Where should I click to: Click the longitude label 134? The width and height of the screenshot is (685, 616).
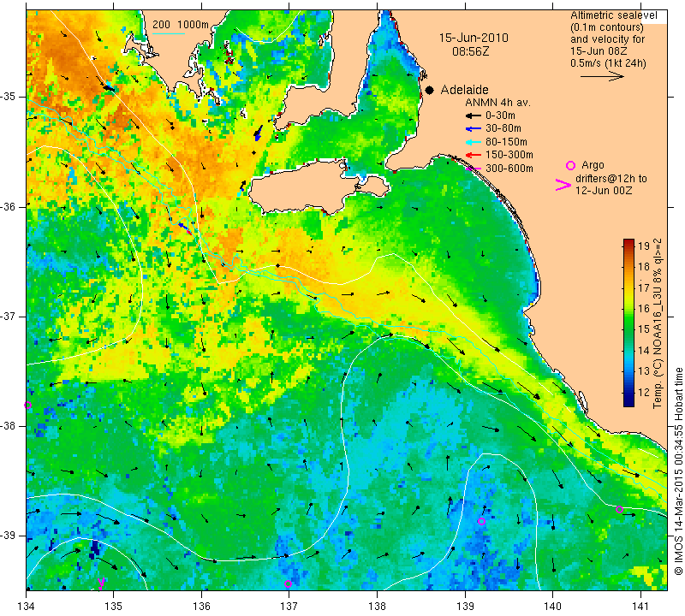point(26,606)
